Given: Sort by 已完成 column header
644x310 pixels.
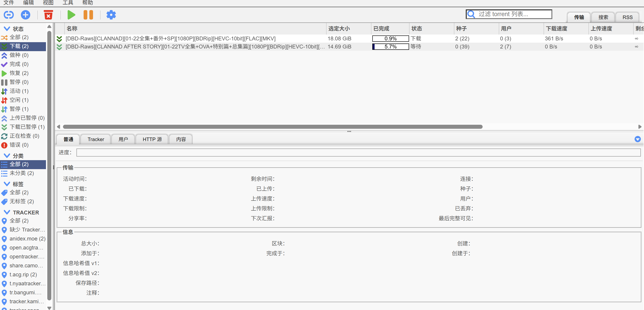Looking at the screenshot, I should 390,29.
